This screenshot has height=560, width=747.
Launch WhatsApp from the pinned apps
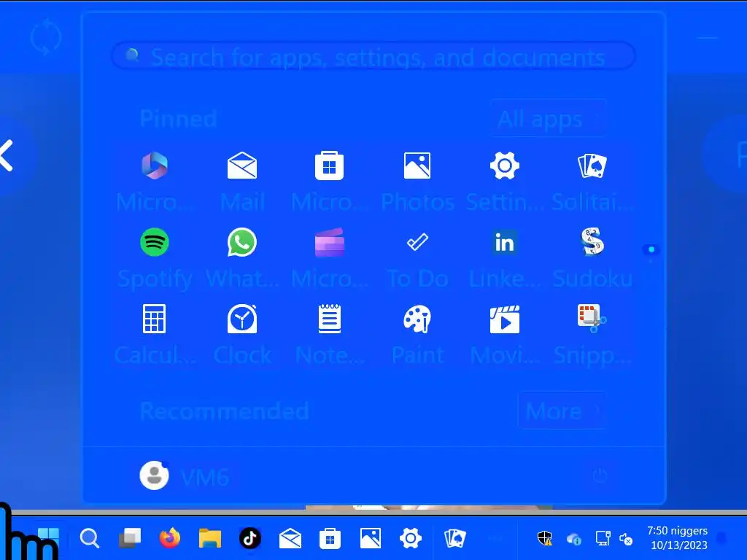tap(242, 242)
